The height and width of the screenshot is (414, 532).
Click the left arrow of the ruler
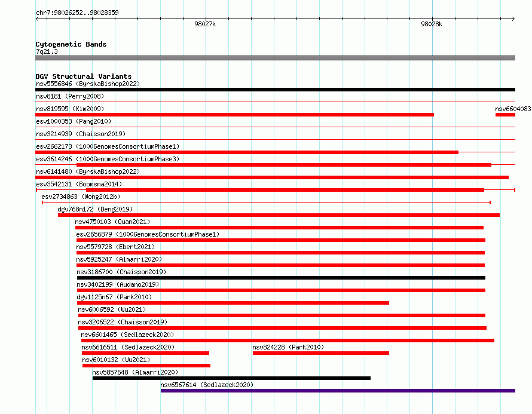[37, 19]
